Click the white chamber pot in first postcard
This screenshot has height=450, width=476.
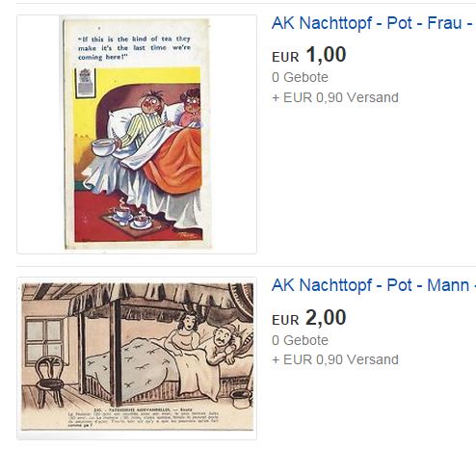click(103, 147)
